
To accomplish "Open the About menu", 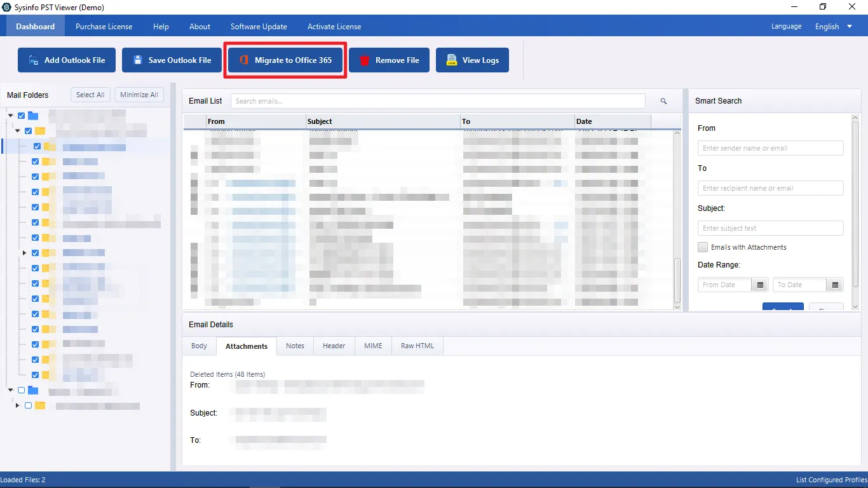I will coord(200,27).
